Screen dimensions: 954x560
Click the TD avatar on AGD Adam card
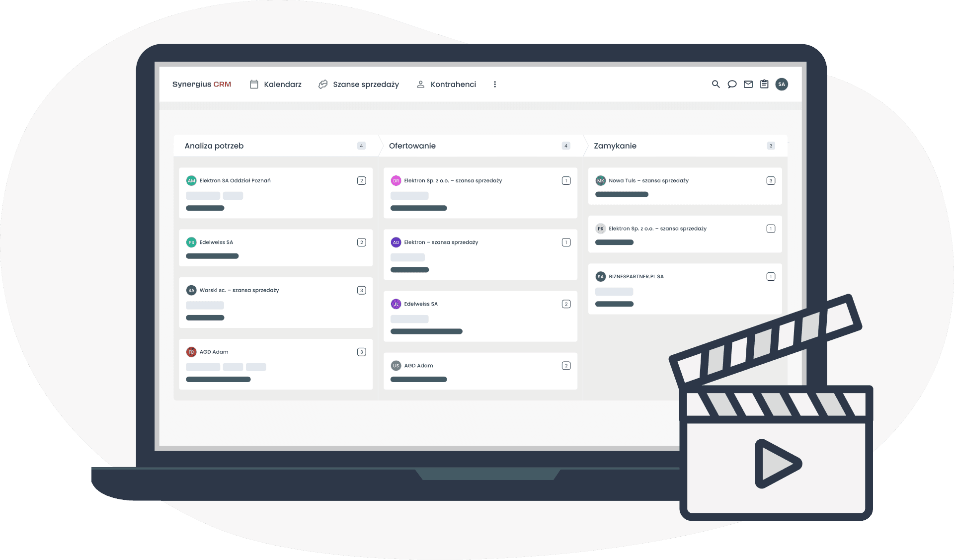(191, 352)
